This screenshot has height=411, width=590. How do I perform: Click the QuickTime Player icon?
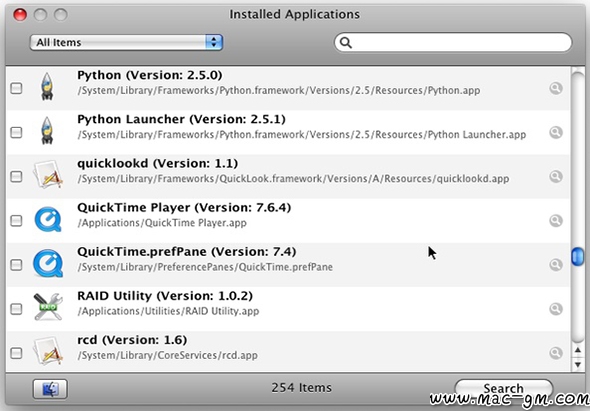click(48, 220)
